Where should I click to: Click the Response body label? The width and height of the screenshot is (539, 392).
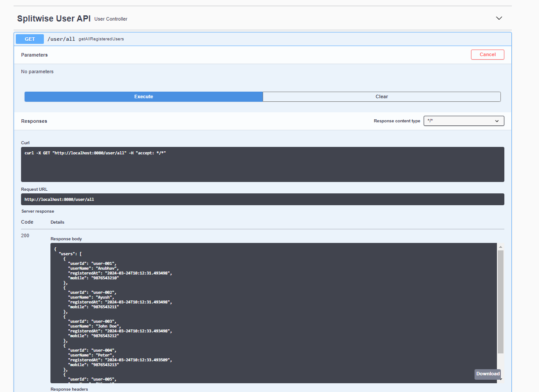66,239
